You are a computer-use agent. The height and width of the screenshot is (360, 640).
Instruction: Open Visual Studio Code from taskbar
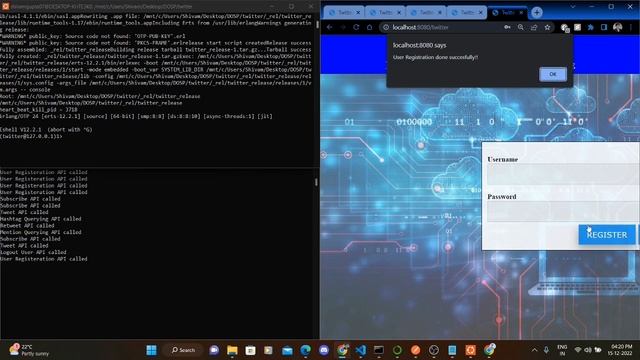[360, 350]
